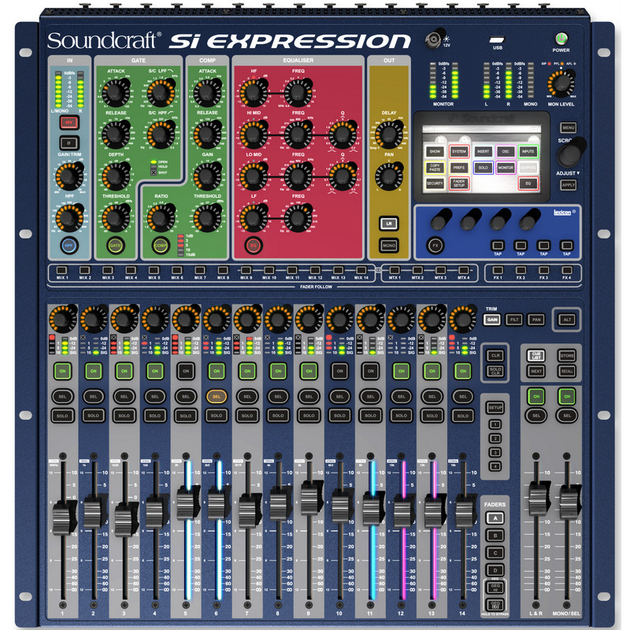Tap the STORE cue button

point(567,356)
